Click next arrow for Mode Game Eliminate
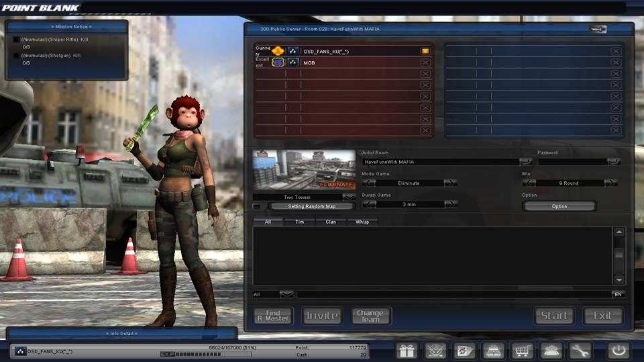The width and height of the screenshot is (644, 362). pos(451,183)
